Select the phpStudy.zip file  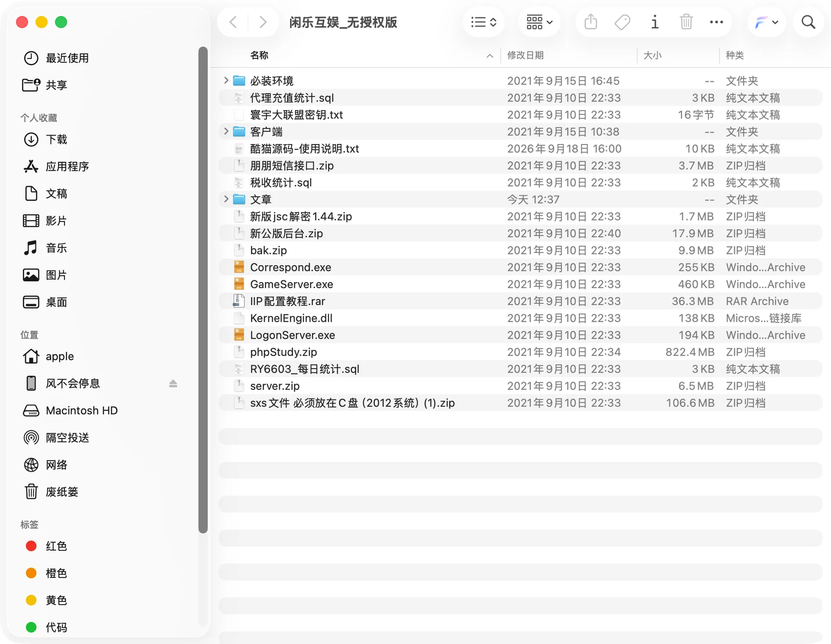coord(520,352)
